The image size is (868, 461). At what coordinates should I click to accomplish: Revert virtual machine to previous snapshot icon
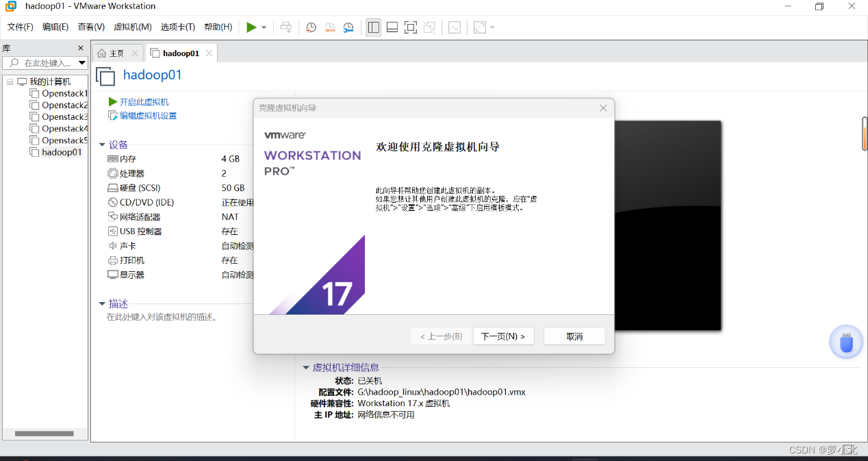click(x=330, y=27)
